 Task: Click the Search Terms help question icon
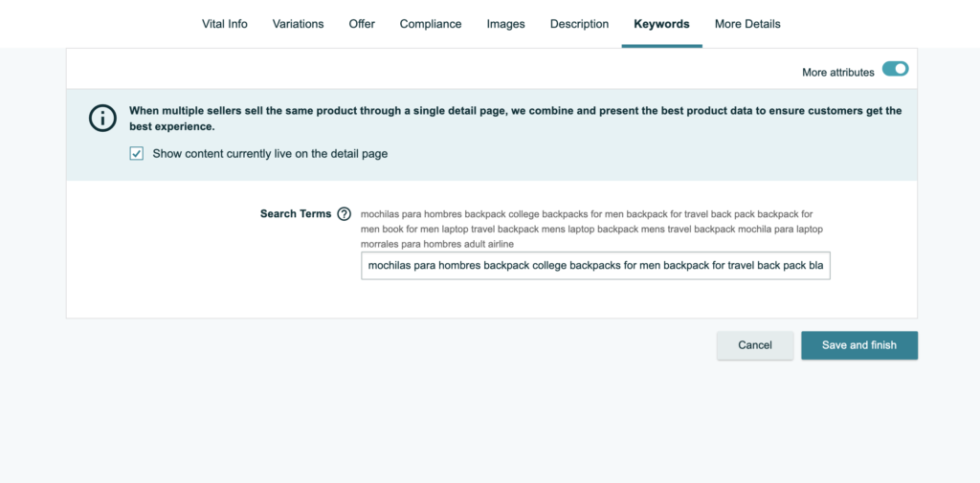(345, 214)
